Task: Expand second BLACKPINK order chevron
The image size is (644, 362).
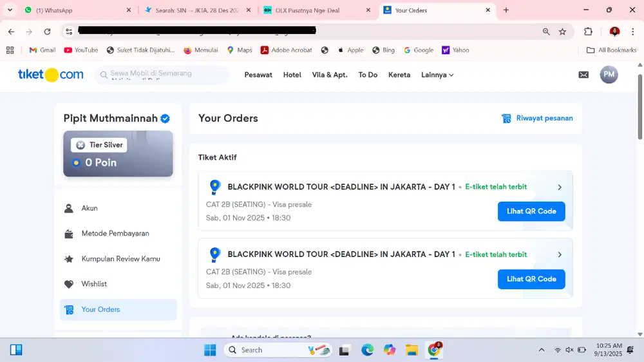Action: click(x=559, y=255)
